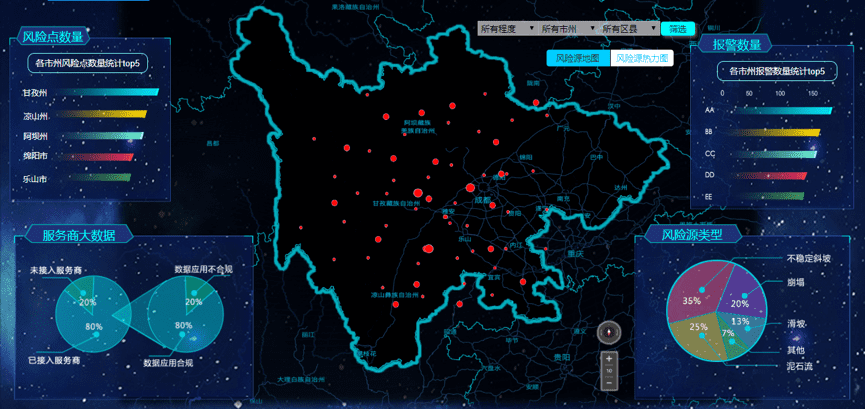Click the red risk marker near 成都

[469, 188]
